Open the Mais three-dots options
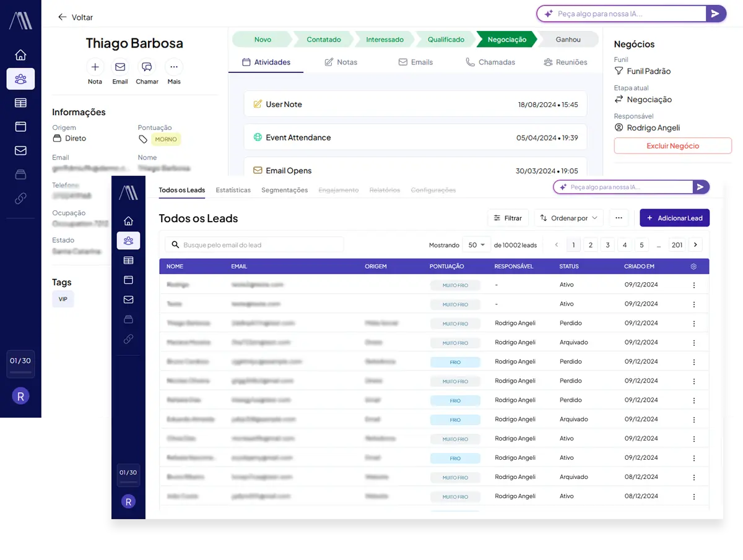743x560 pixels. (174, 67)
